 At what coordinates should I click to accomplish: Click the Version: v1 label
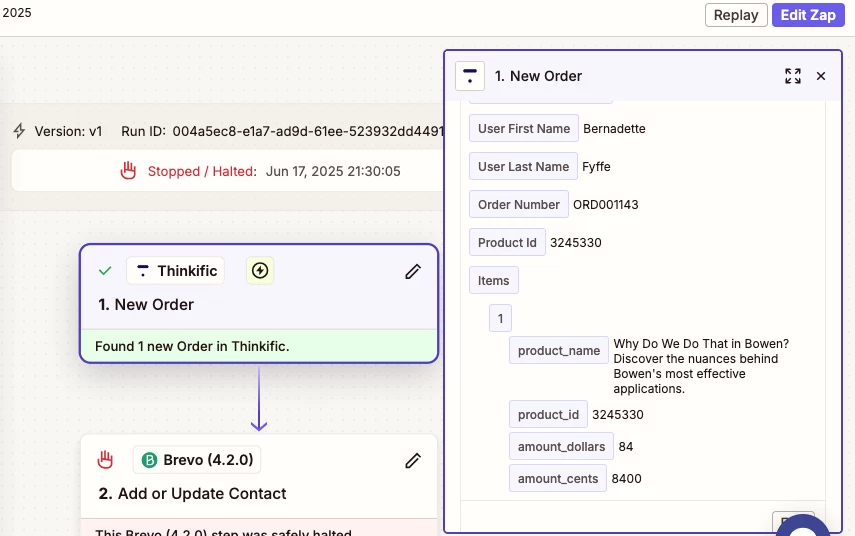pos(68,131)
